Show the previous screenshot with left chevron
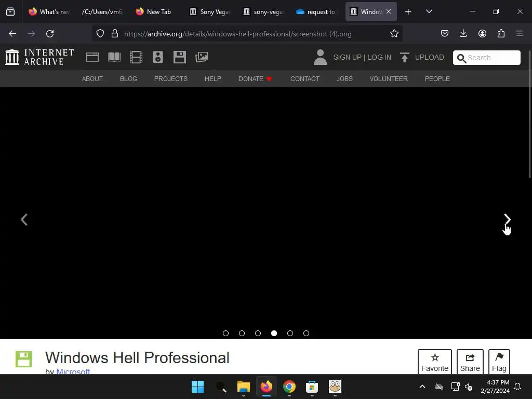The height and width of the screenshot is (399, 532). click(x=24, y=220)
